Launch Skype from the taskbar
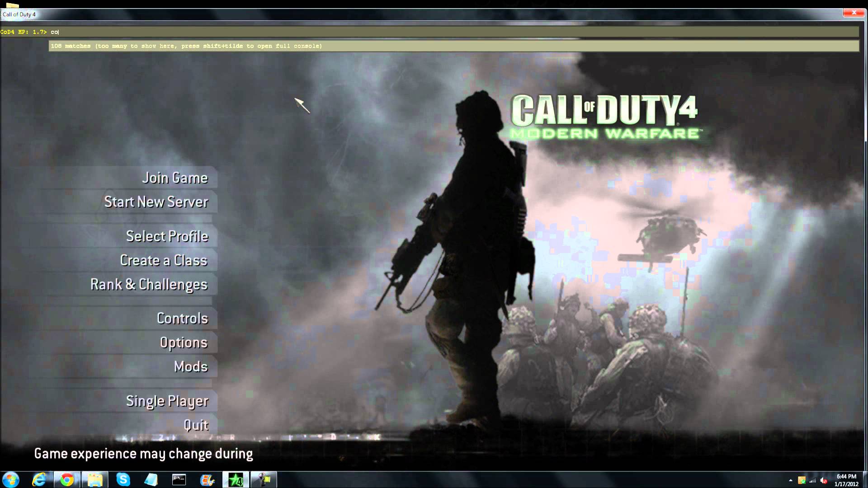 point(123,479)
